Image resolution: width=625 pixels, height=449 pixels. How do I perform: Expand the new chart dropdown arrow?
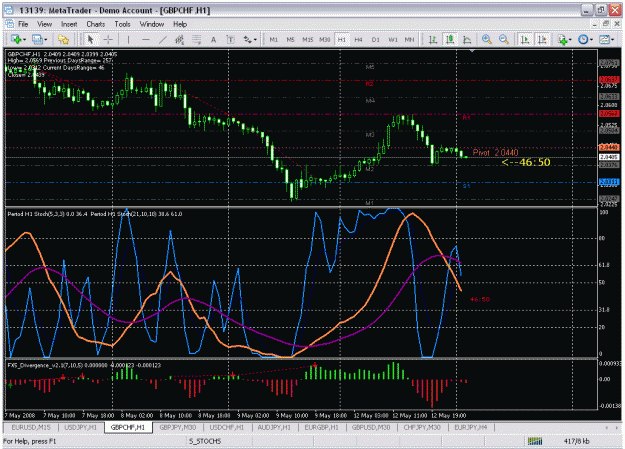(25, 39)
